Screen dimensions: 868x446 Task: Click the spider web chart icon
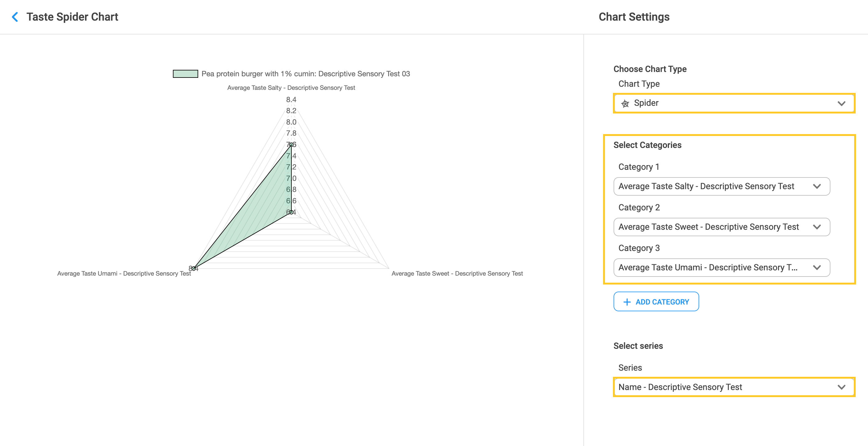[625, 103]
